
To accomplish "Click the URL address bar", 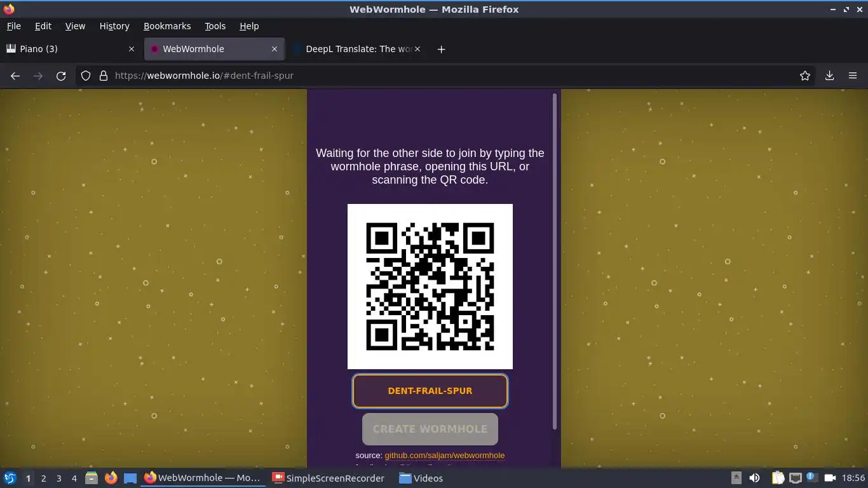I will 445,76.
